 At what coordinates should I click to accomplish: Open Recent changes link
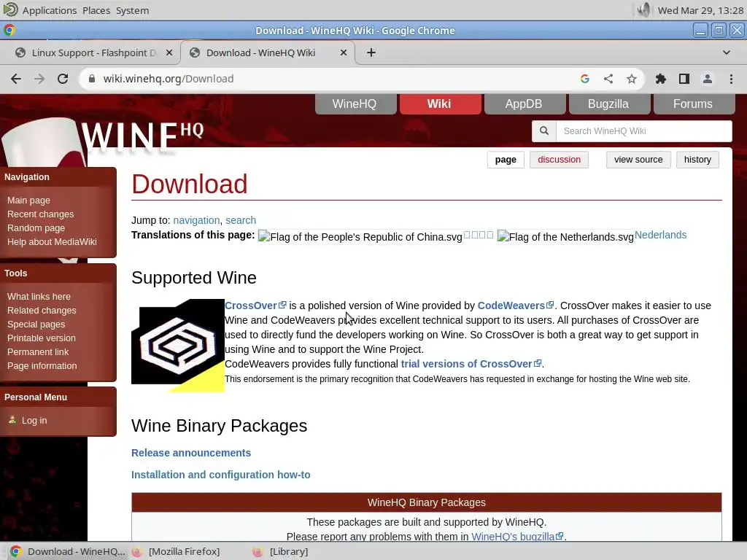pyautogui.click(x=41, y=214)
